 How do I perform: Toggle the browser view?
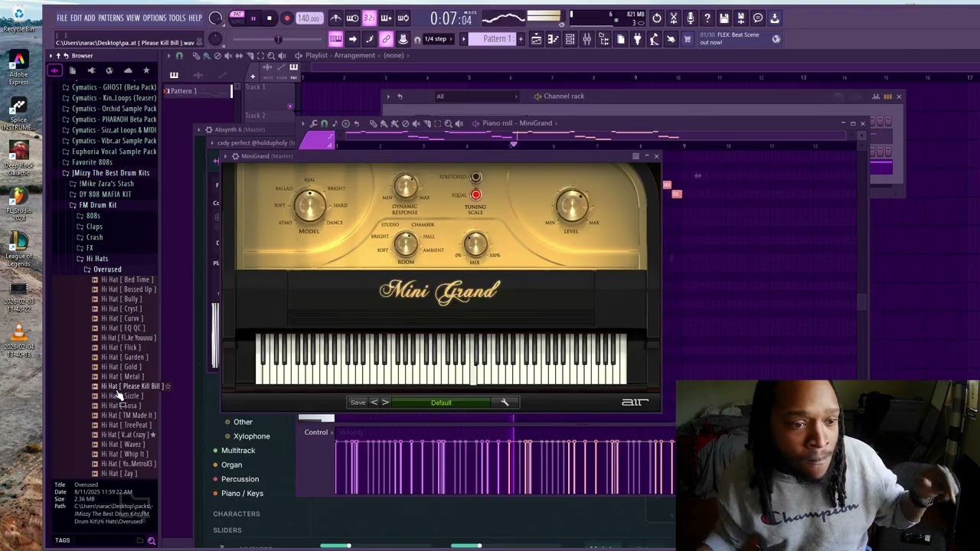tap(604, 39)
